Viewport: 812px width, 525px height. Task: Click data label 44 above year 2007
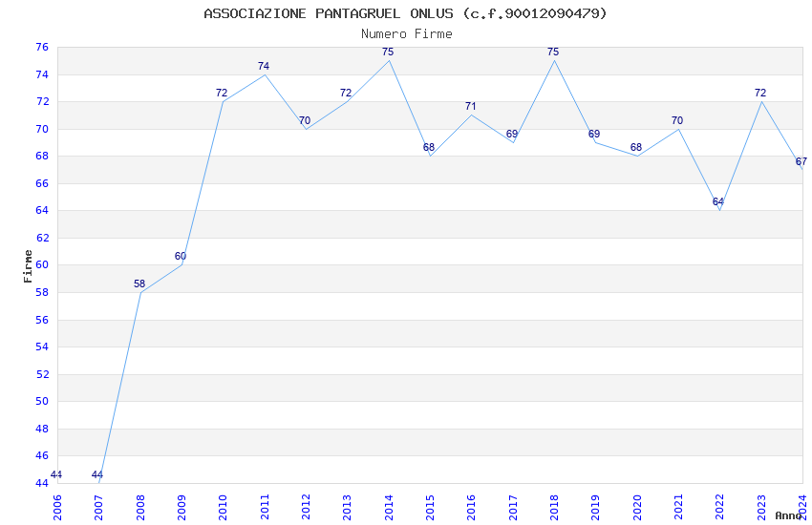pos(97,474)
